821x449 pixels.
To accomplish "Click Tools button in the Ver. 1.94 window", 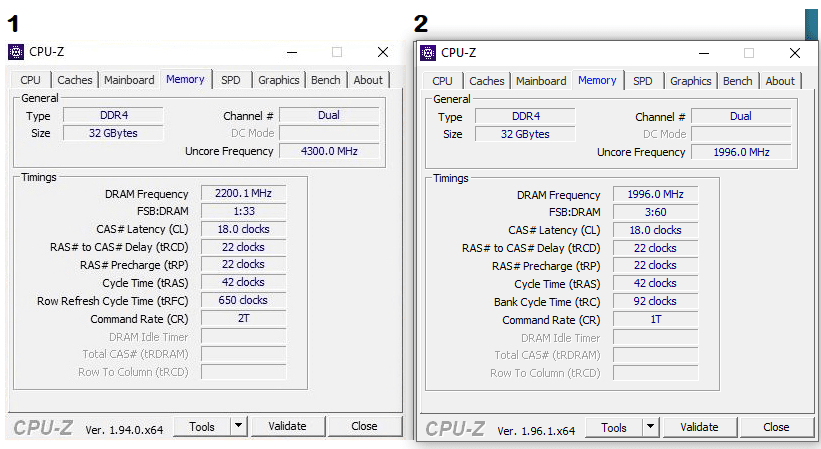I will 202,426.
